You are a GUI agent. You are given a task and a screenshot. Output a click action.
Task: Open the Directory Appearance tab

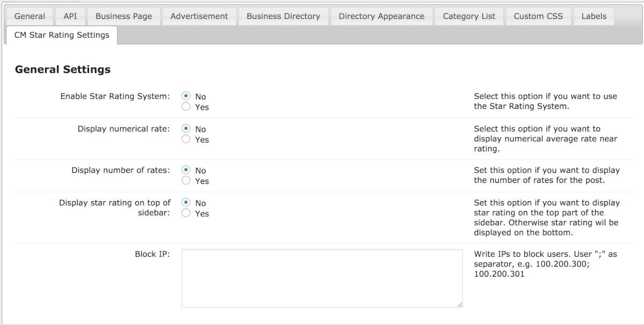point(381,16)
